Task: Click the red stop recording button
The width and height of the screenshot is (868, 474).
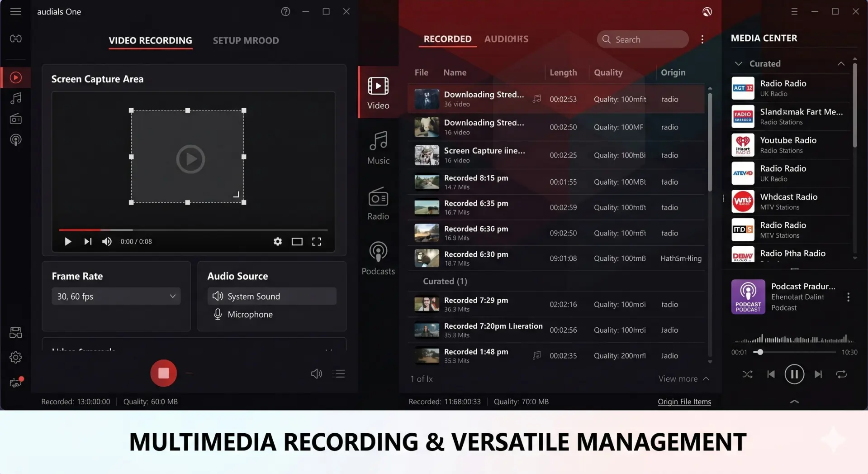Action: pos(163,373)
